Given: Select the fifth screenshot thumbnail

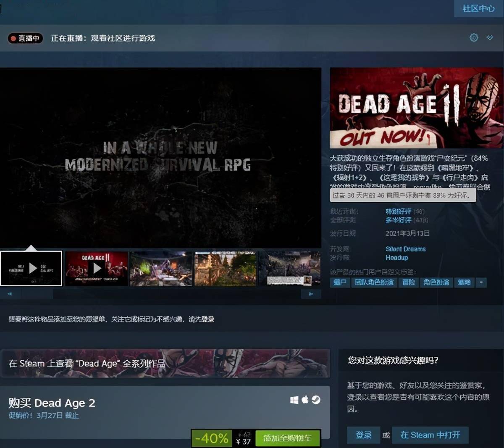Looking at the screenshot, I should point(290,269).
